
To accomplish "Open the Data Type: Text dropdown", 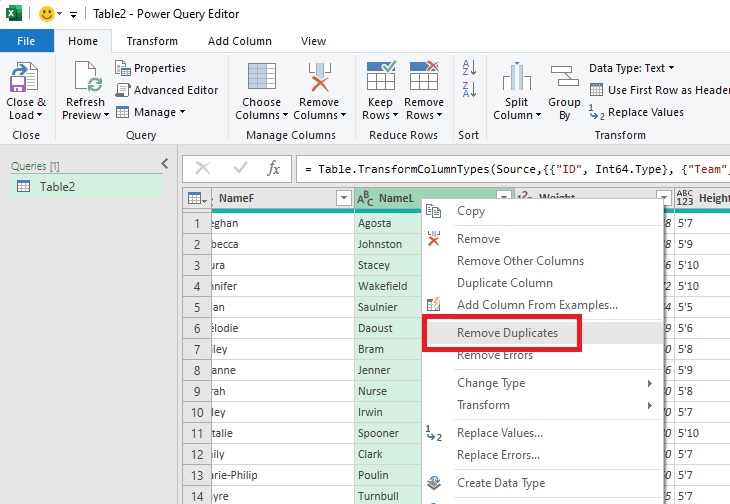I will (x=631, y=68).
